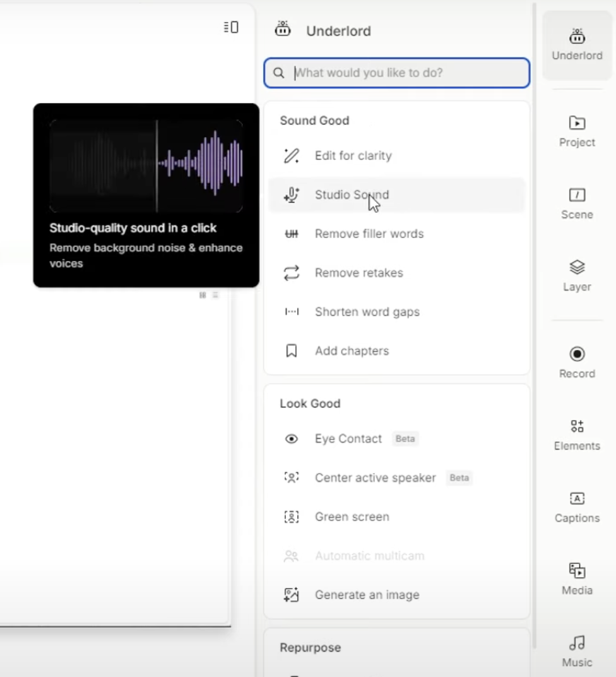This screenshot has height=677, width=616.
Task: Open the Music panel icon
Action: (577, 643)
